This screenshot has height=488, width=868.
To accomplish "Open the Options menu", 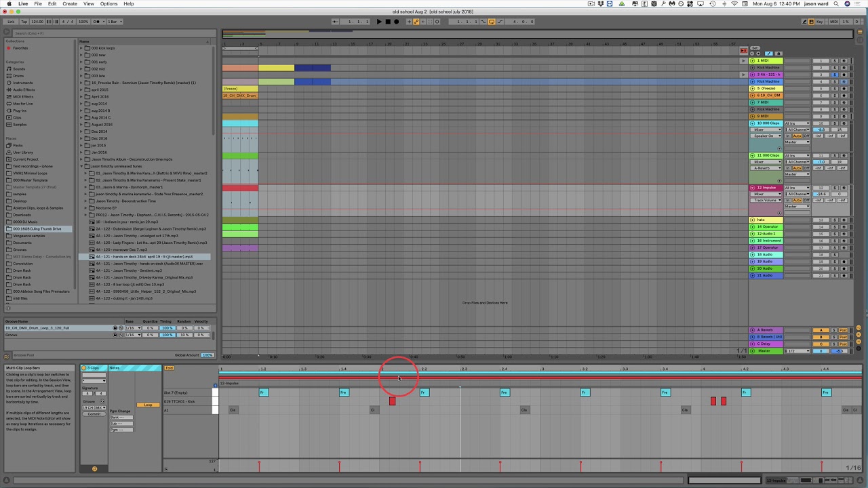I will coord(108,4).
